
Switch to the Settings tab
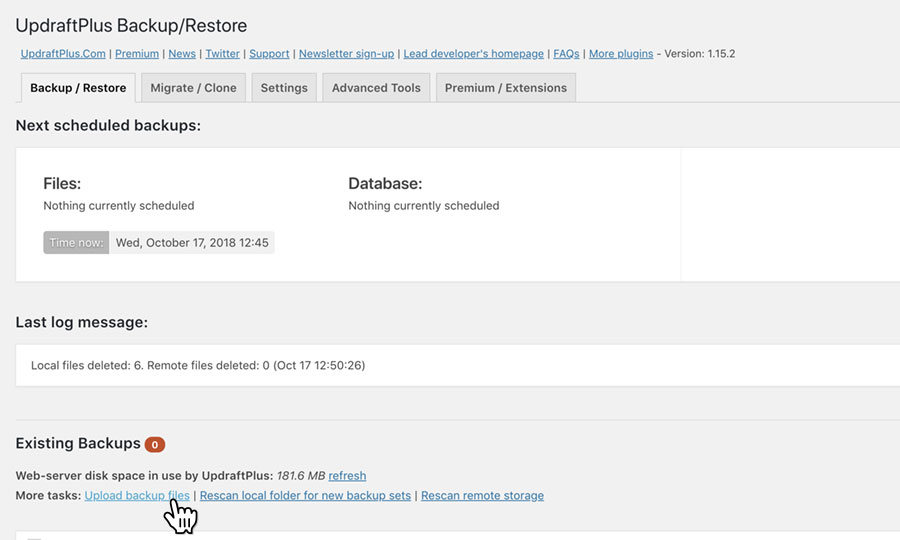[x=284, y=88]
